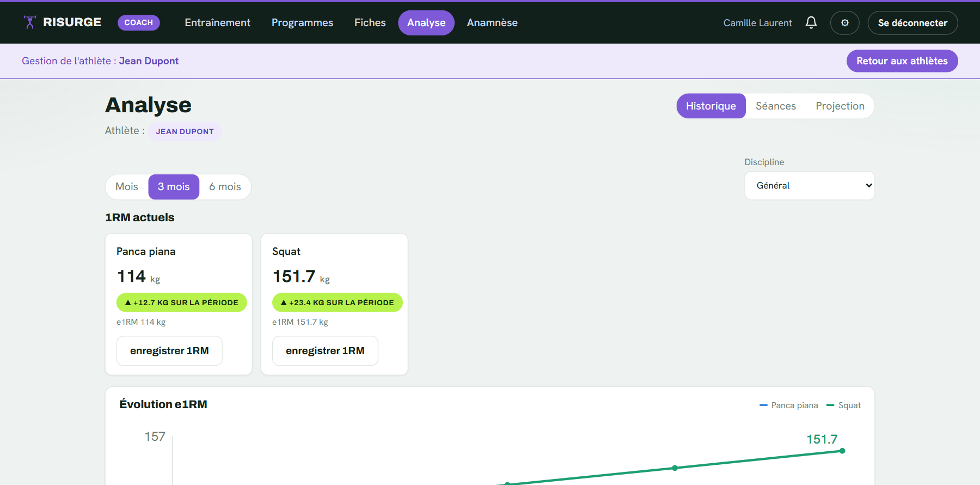980x485 pixels.
Task: Click Se déconnecter button
Action: (x=912, y=23)
